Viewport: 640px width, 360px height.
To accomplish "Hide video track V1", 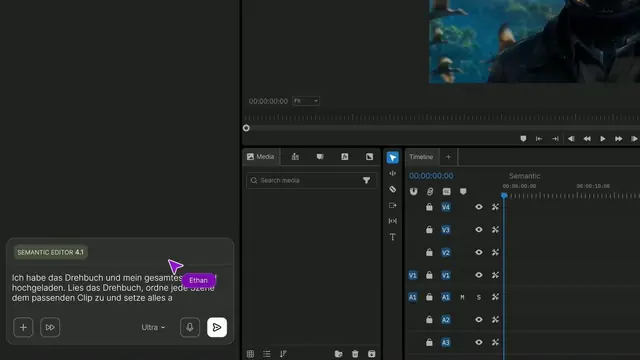I will tap(479, 275).
